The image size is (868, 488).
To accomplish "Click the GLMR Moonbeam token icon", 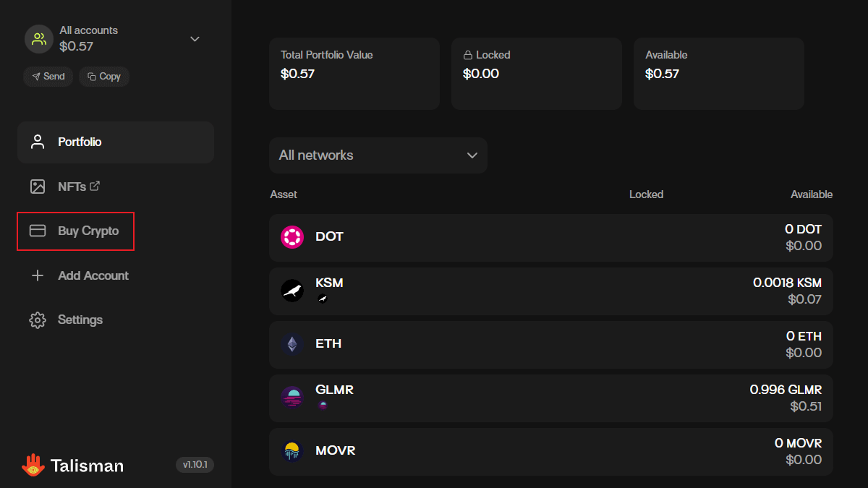I will tap(292, 398).
